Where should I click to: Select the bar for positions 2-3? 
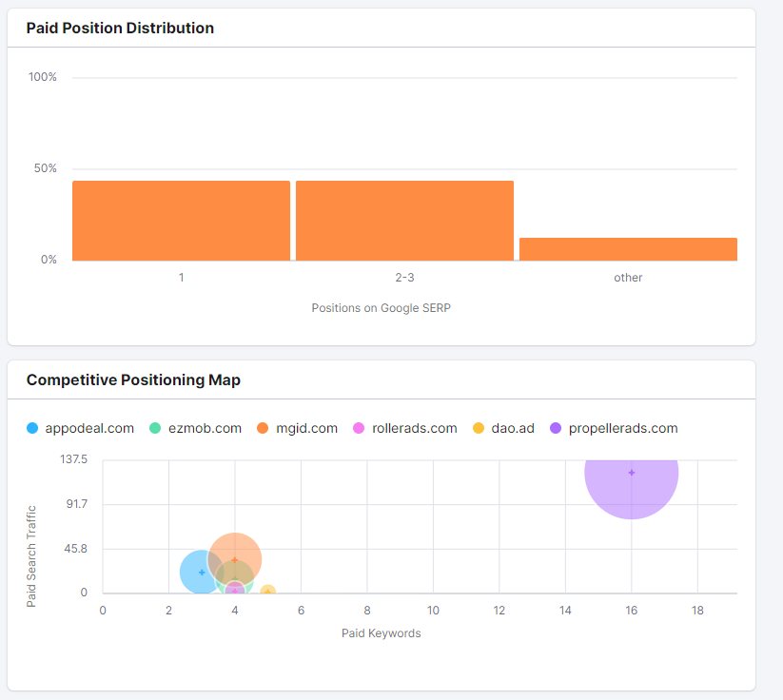click(x=404, y=221)
